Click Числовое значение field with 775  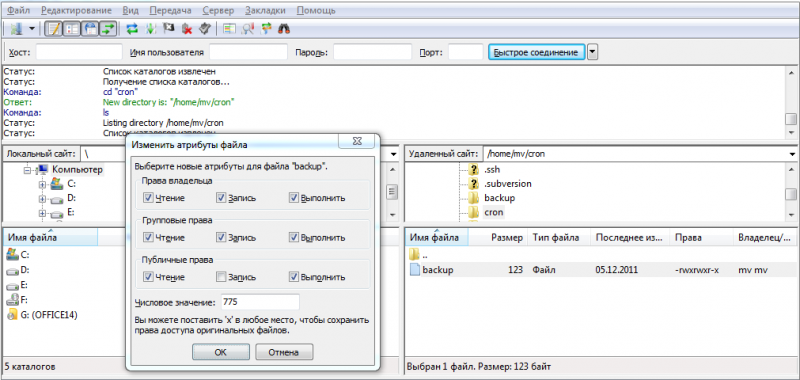pos(260,302)
